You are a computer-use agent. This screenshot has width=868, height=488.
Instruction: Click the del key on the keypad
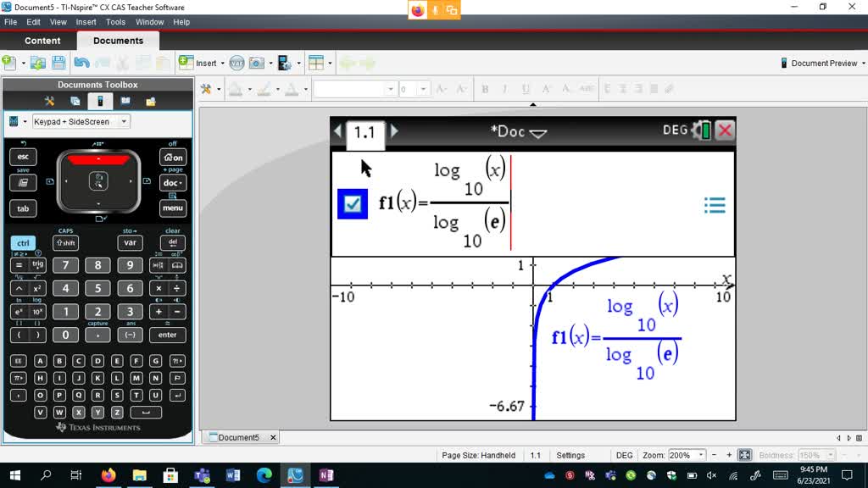click(x=173, y=242)
